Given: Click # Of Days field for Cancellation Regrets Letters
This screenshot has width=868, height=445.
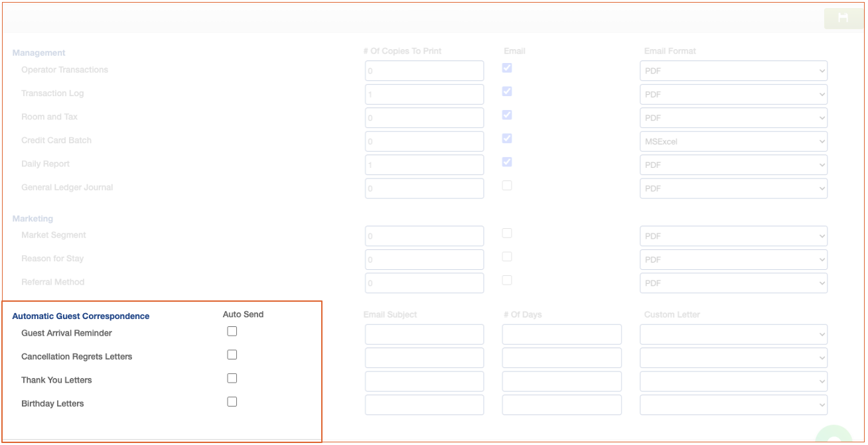Looking at the screenshot, I should click(x=561, y=358).
